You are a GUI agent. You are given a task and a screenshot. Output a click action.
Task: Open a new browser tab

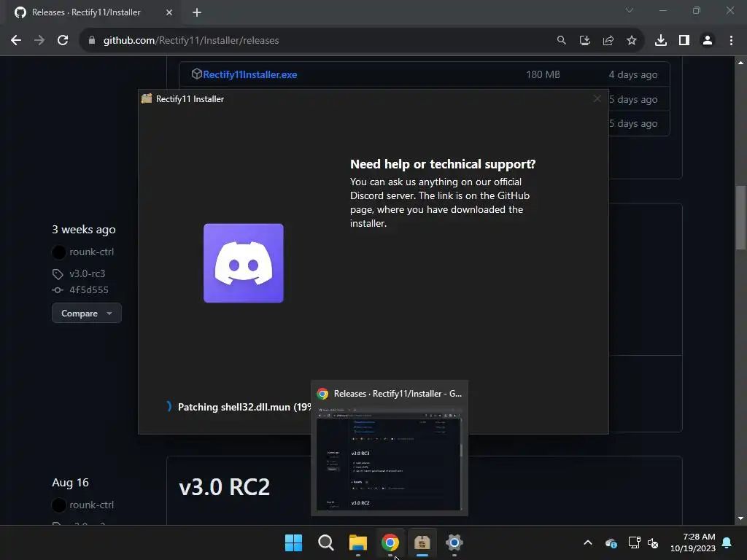click(197, 12)
